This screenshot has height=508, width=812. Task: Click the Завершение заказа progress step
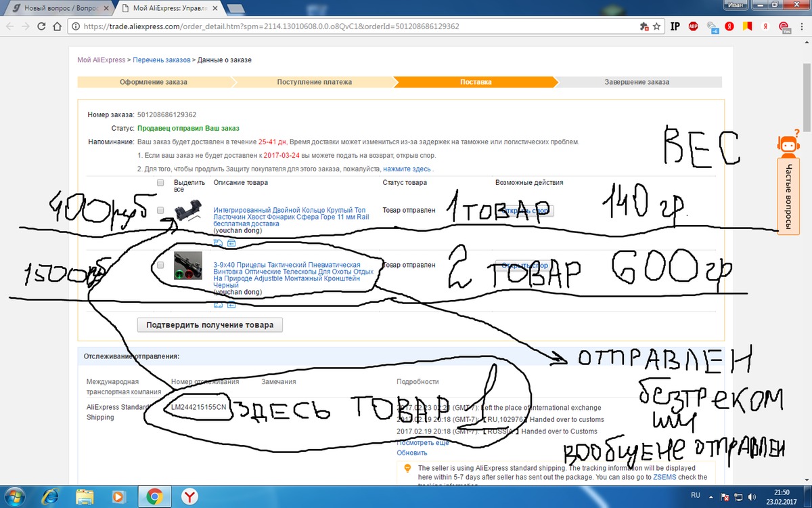coord(637,82)
